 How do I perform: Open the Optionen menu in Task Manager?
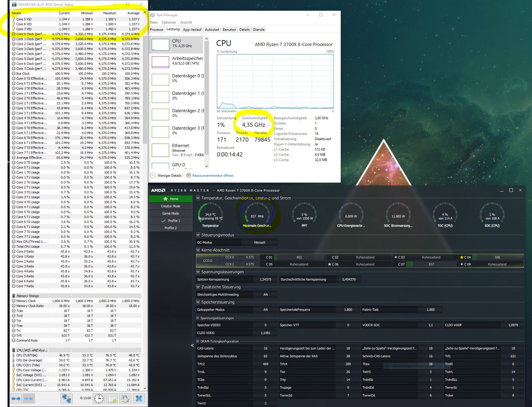[x=169, y=22]
